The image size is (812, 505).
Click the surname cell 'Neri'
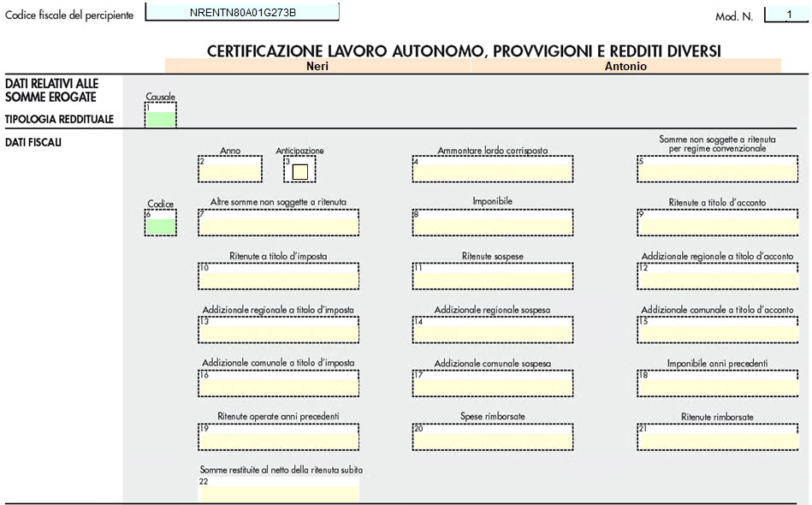pos(317,66)
